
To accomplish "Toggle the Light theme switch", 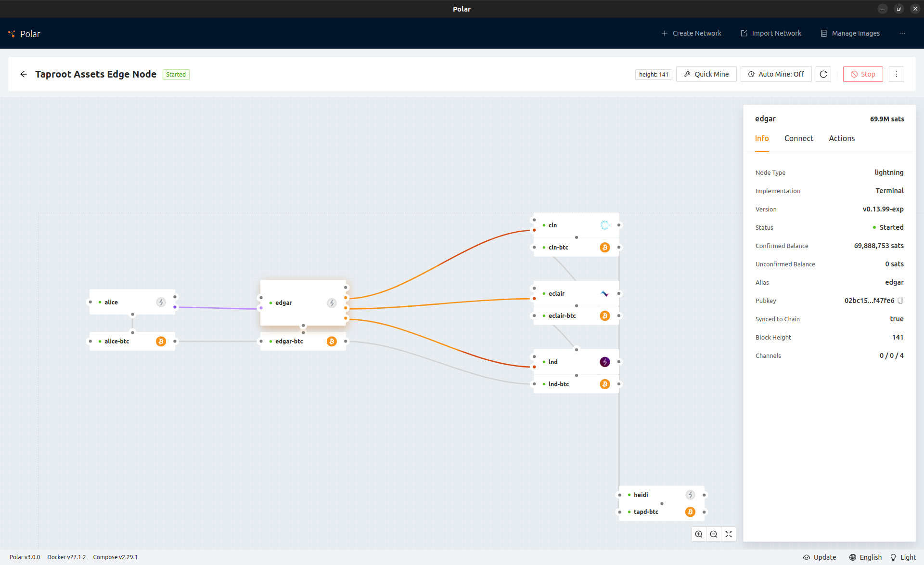I will tap(903, 557).
